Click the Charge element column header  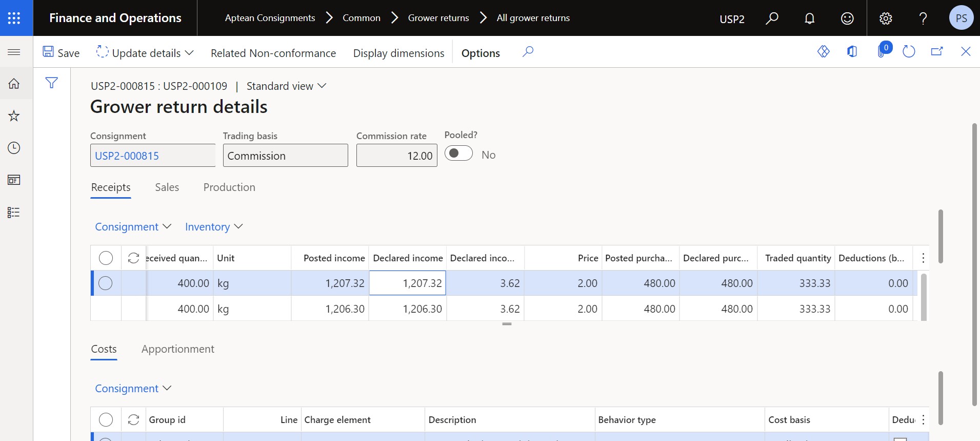(363, 420)
